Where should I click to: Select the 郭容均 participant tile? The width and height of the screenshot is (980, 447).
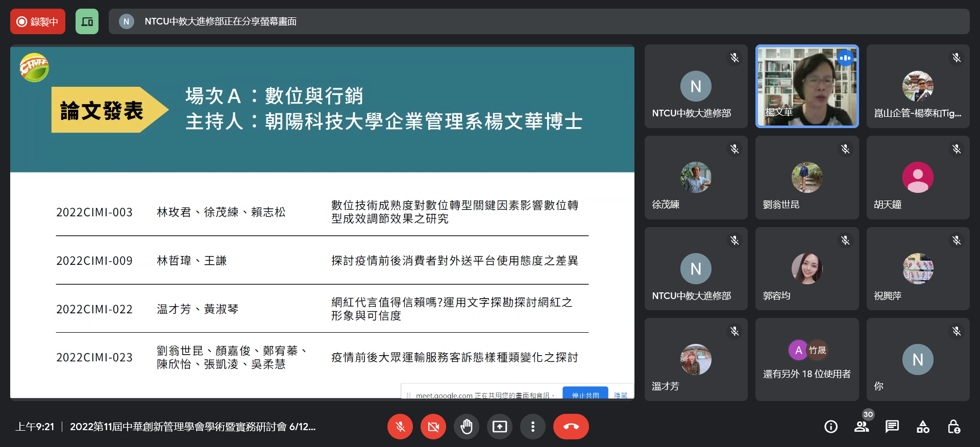point(806,269)
